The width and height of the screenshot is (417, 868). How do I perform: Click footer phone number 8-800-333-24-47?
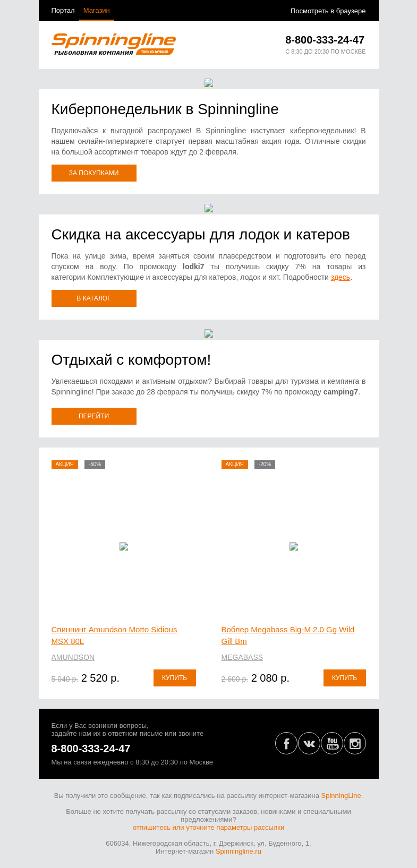(x=91, y=749)
